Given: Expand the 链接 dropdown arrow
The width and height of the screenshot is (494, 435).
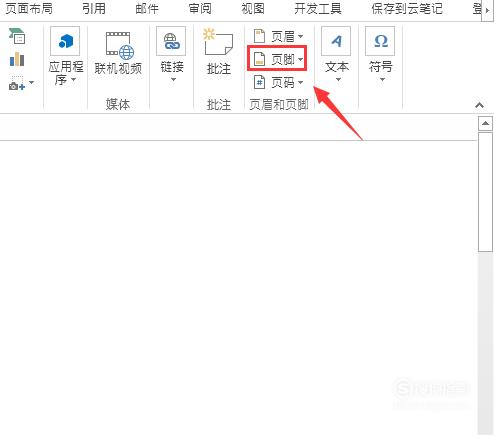Looking at the screenshot, I should (x=173, y=80).
